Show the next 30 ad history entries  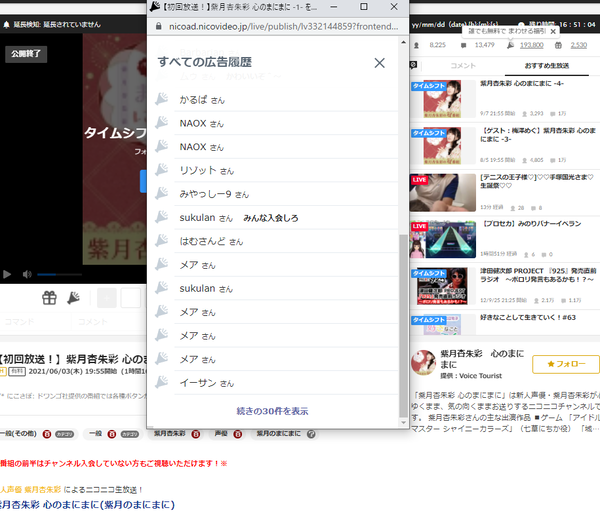pos(272,411)
